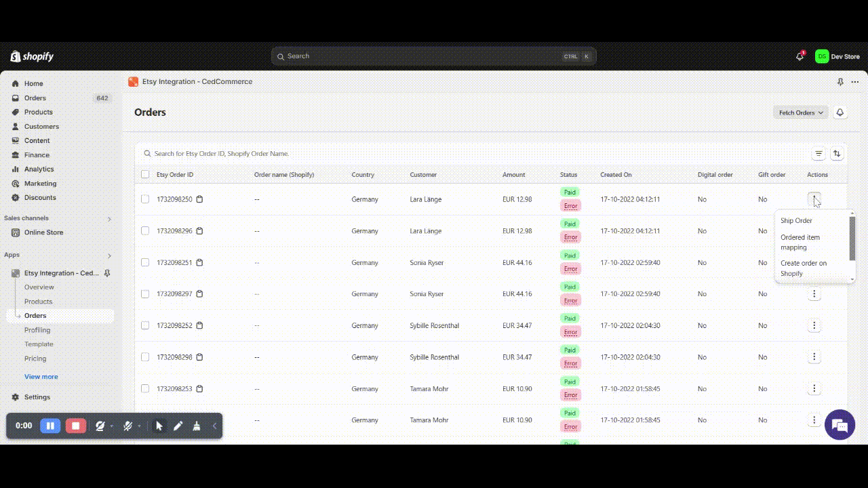The height and width of the screenshot is (488, 868).
Task: Open Template under Etsy Integration
Action: pos(39,344)
